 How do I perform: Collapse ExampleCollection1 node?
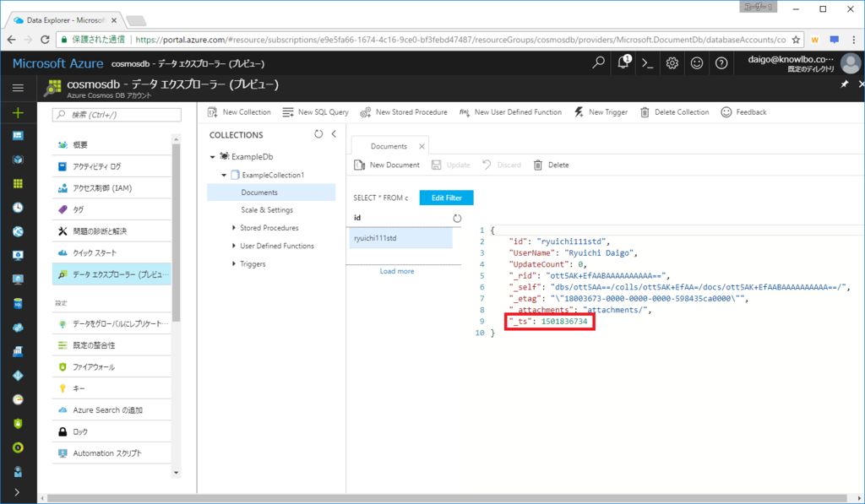pos(224,176)
